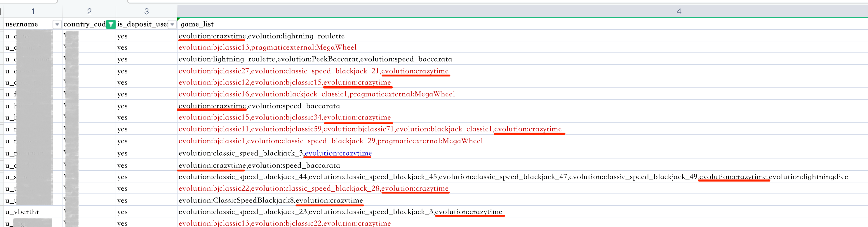The width and height of the screenshot is (868, 227).
Task: Select cell with bjclassic15,bjclassic34,crazytime list
Action: pyautogui.click(x=523, y=117)
